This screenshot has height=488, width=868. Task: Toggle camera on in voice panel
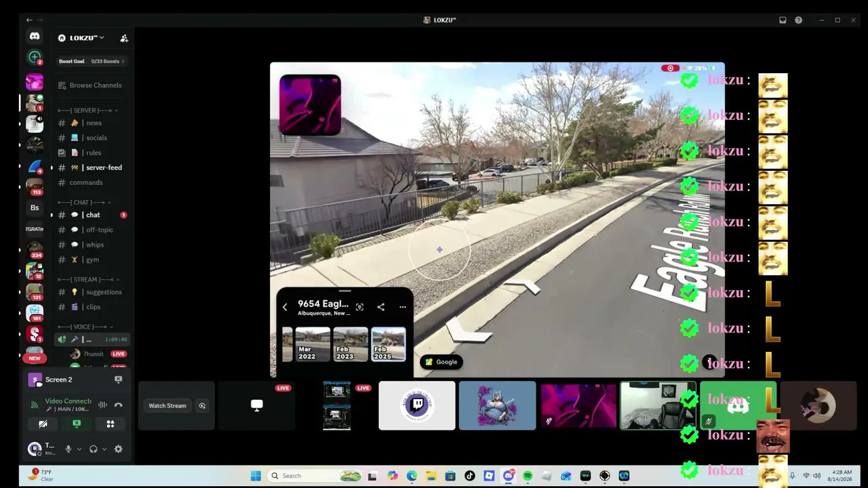click(43, 424)
